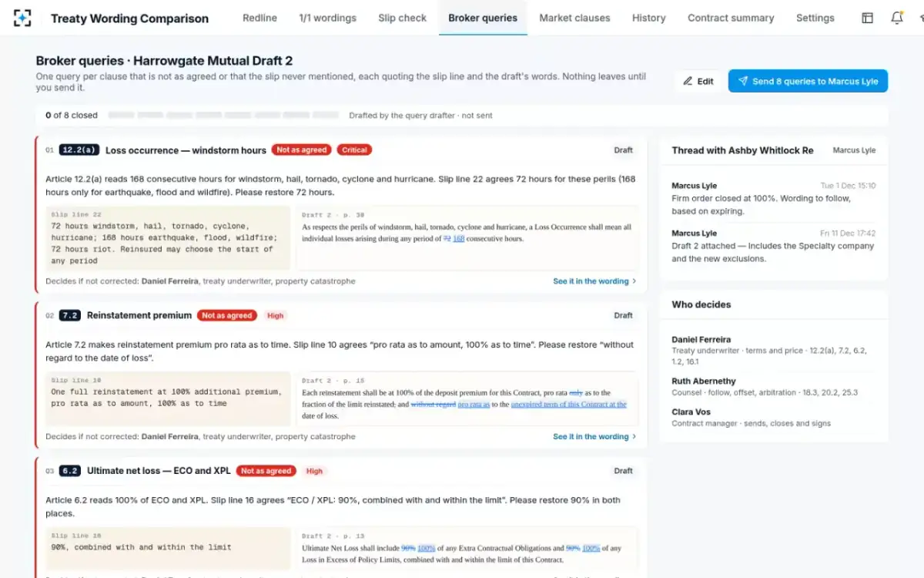Switch to the Redline tab
The height and width of the screenshot is (578, 924).
pyautogui.click(x=259, y=18)
